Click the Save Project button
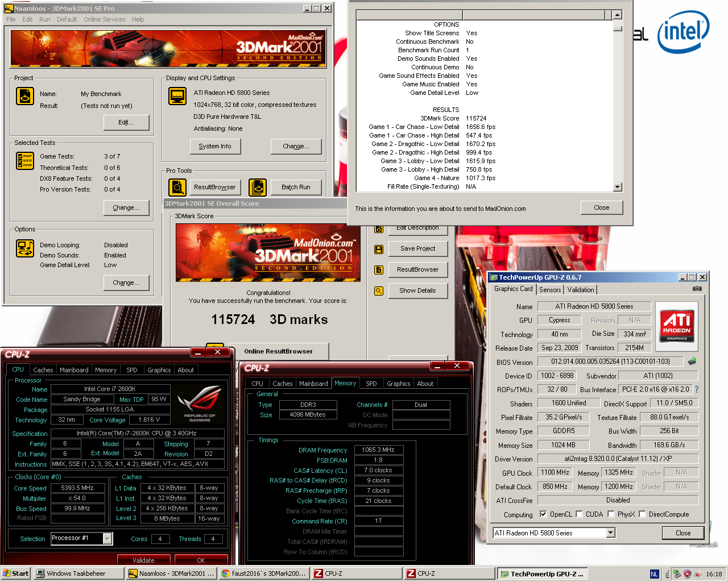 [x=417, y=248]
